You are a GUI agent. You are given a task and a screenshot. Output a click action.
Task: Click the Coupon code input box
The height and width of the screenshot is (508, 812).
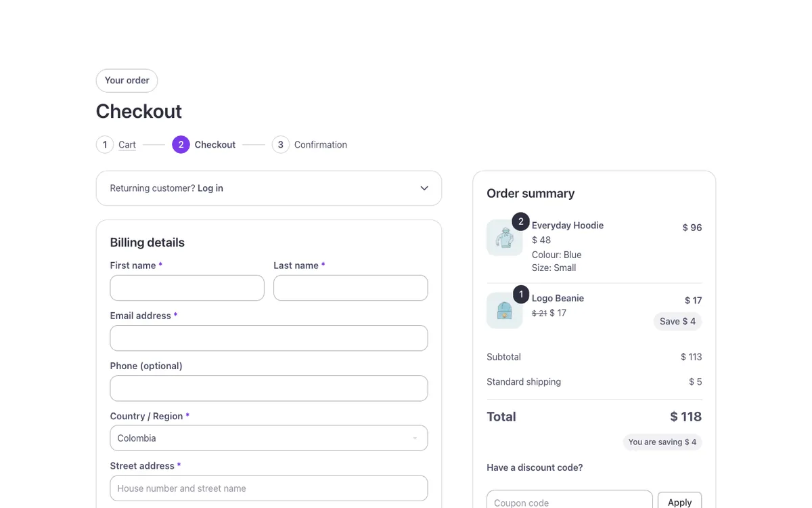coord(570,500)
